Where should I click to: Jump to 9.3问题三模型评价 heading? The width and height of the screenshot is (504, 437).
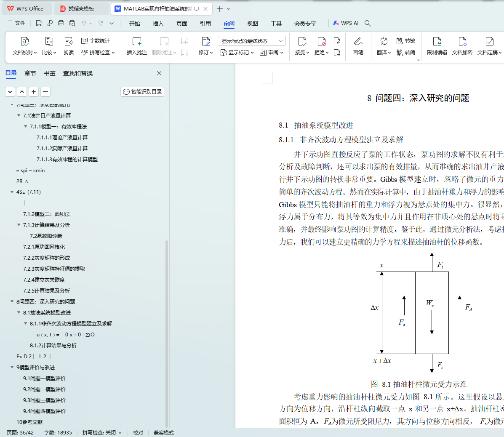point(44,400)
